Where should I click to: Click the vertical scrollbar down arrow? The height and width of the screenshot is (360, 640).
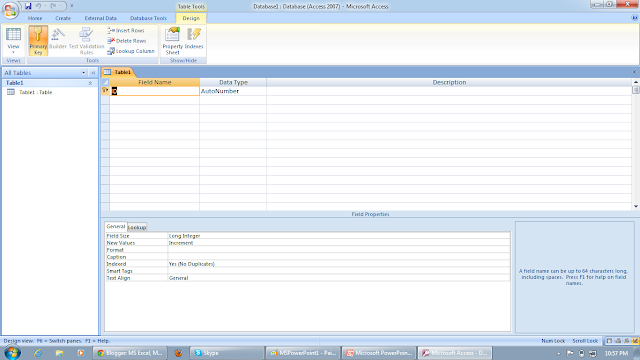coord(636,207)
